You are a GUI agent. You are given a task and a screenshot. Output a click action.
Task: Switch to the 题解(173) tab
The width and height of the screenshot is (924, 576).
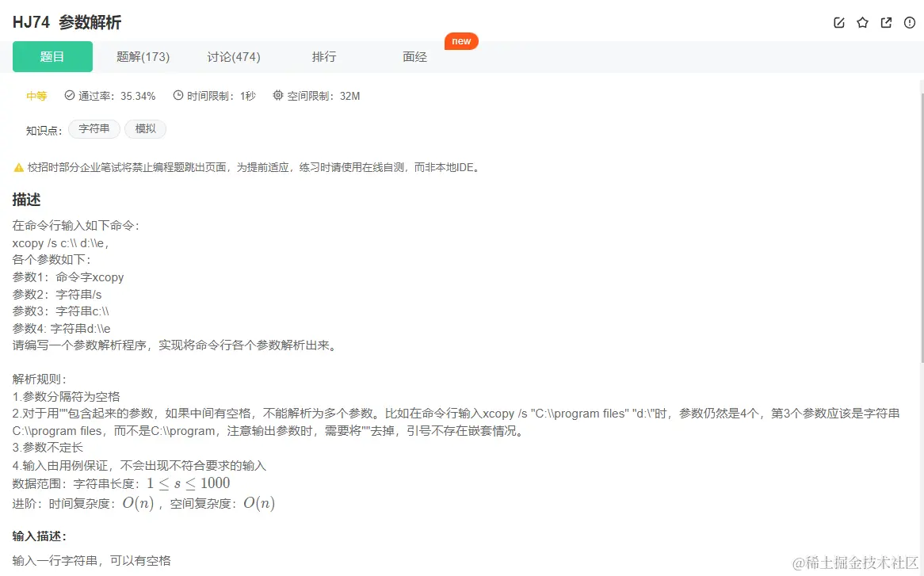(143, 56)
